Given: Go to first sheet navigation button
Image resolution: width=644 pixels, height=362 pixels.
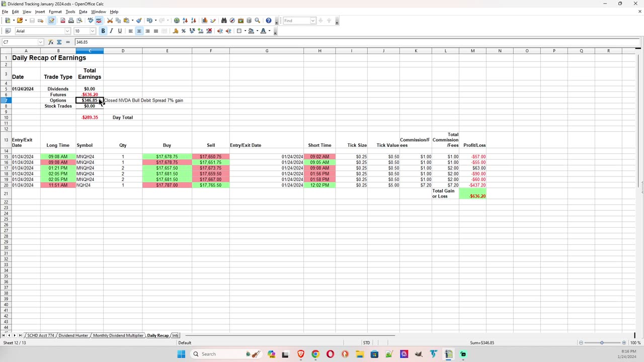Looking at the screenshot, I should [x=4, y=335].
